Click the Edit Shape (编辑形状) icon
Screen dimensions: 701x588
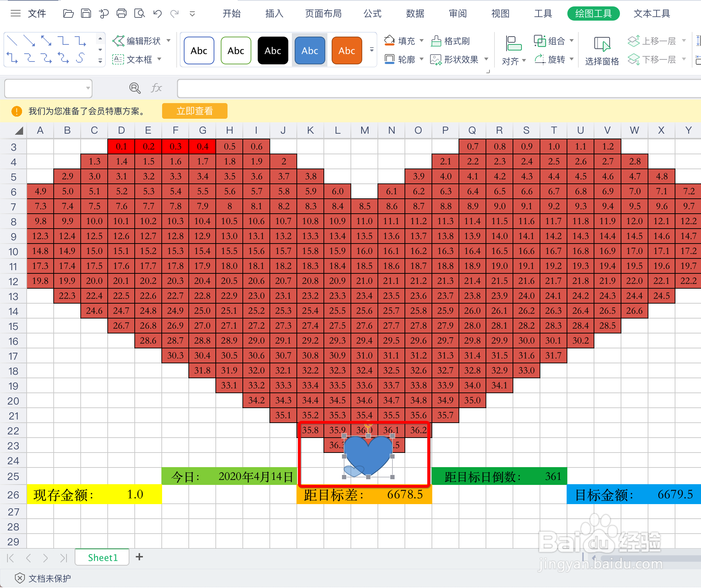[x=118, y=41]
